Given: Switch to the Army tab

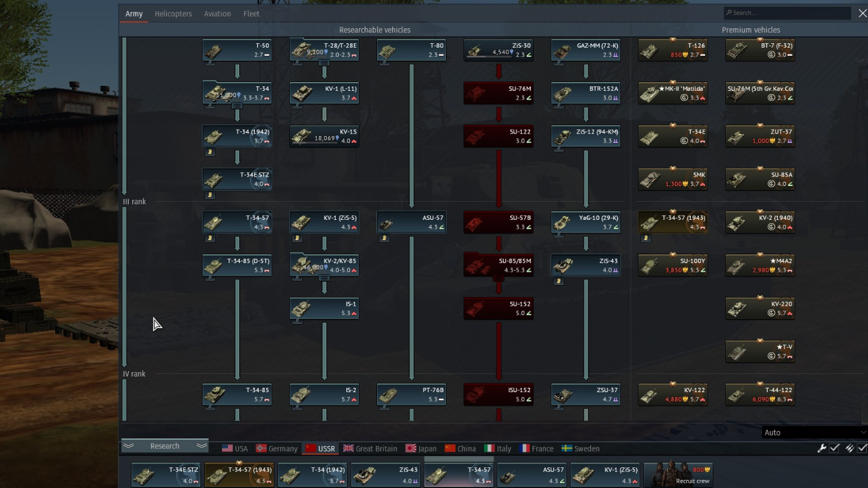Looking at the screenshot, I should tap(134, 14).
